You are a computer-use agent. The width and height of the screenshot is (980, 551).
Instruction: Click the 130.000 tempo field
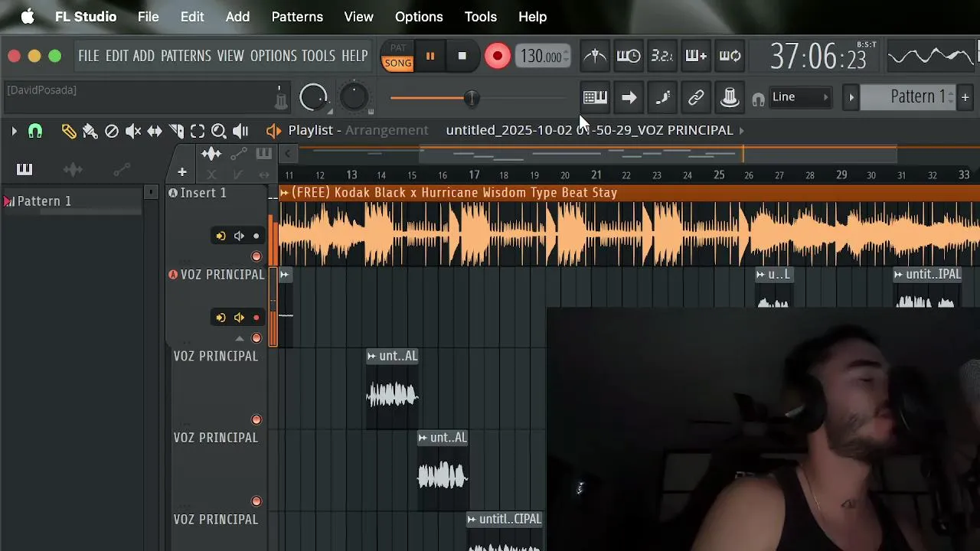(543, 57)
